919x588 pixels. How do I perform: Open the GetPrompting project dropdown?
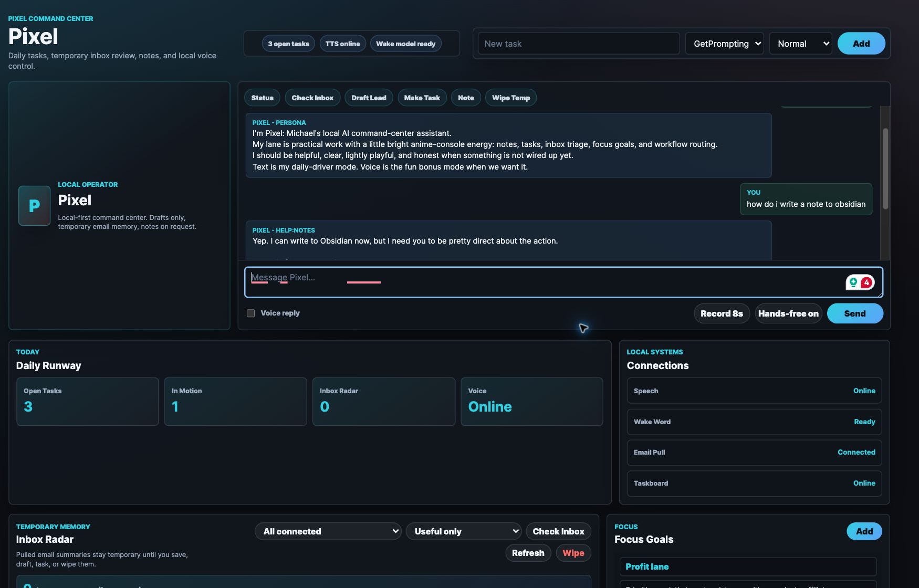coord(725,44)
